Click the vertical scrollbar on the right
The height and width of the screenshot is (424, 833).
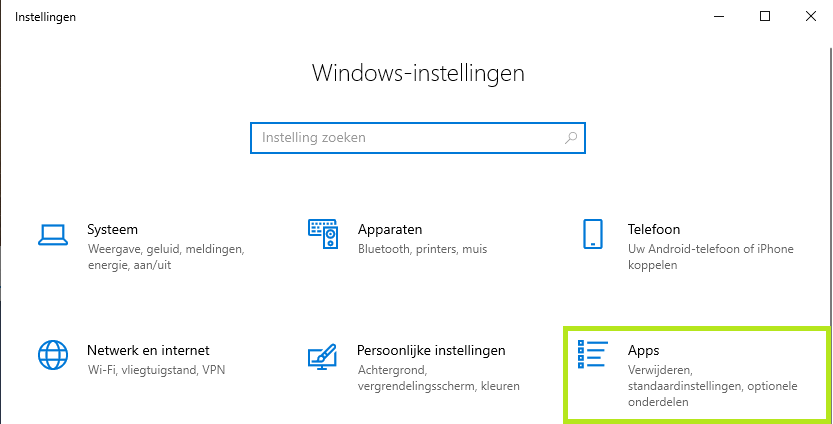point(830,186)
